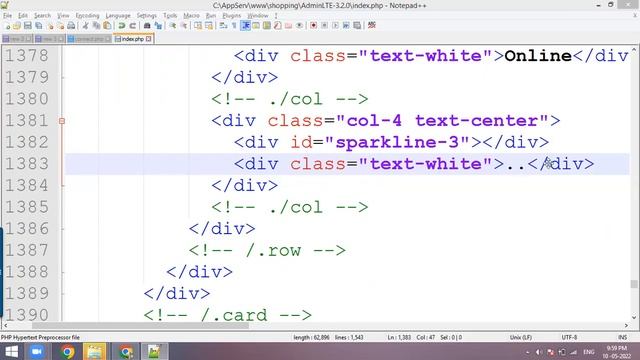This screenshot has height=360, width=640.
Task: Toggle the Function List panel icon
Action: click(x=278, y=26)
